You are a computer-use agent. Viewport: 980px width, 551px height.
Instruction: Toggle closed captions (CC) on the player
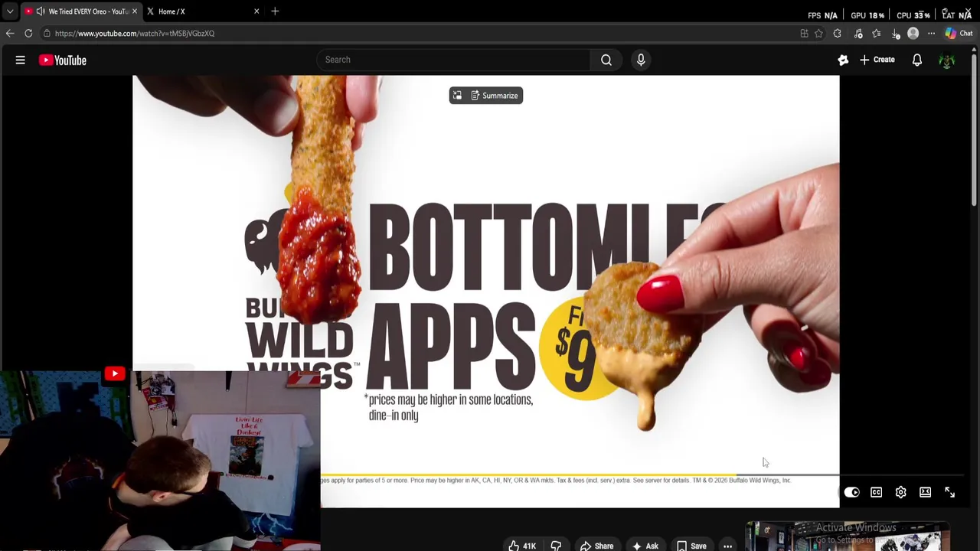point(877,492)
